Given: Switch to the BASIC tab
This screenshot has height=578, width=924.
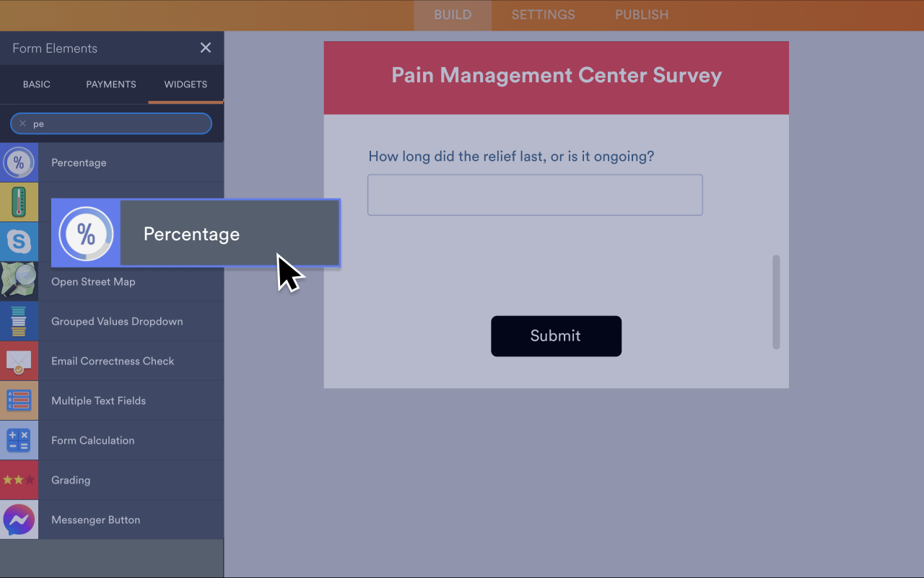Looking at the screenshot, I should point(36,84).
